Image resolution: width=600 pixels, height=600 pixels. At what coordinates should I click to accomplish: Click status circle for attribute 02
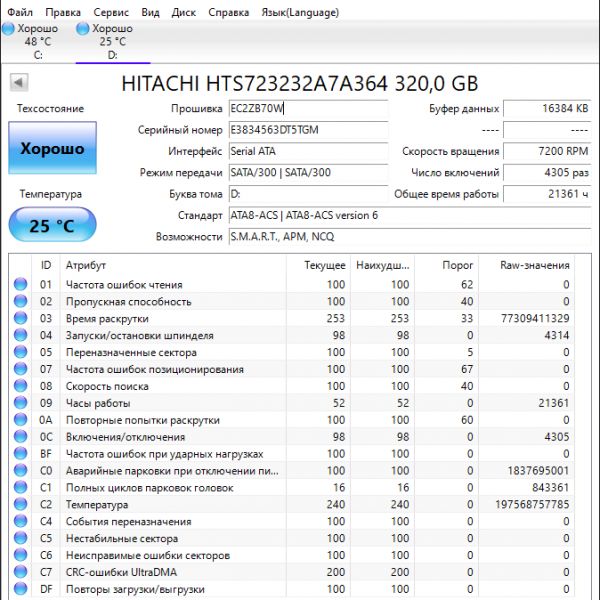(20, 301)
